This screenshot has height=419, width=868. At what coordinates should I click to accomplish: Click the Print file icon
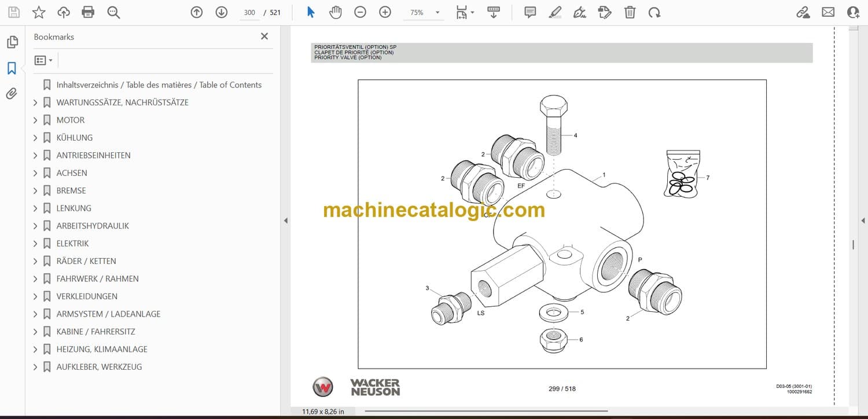coord(88,12)
